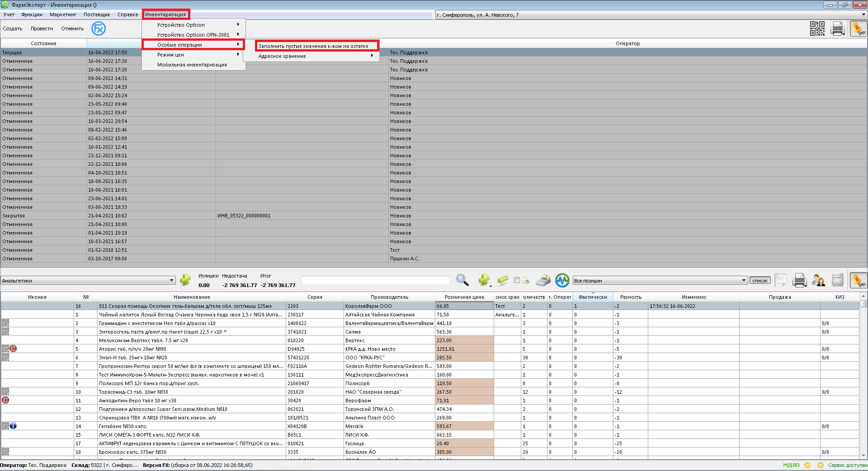Toggle the pushpin in the lower toolbar

[858, 280]
